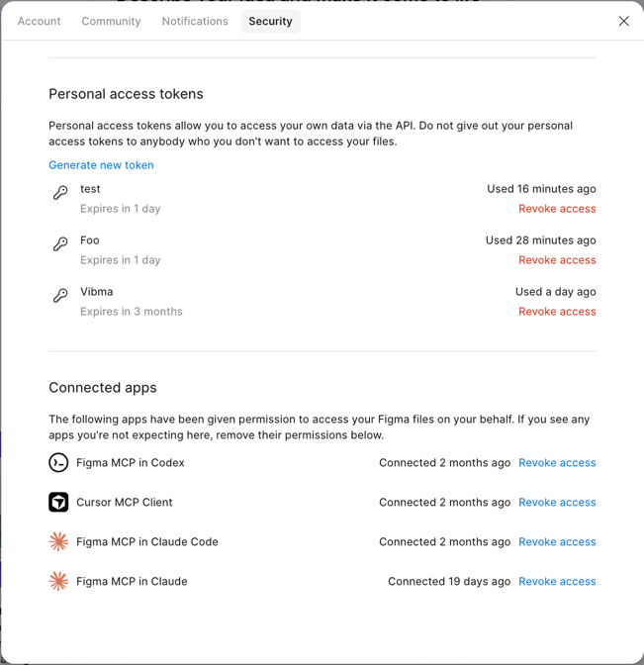Click the Figma MCP in Claude starburst icon
The width and height of the screenshot is (644, 665).
[58, 581]
